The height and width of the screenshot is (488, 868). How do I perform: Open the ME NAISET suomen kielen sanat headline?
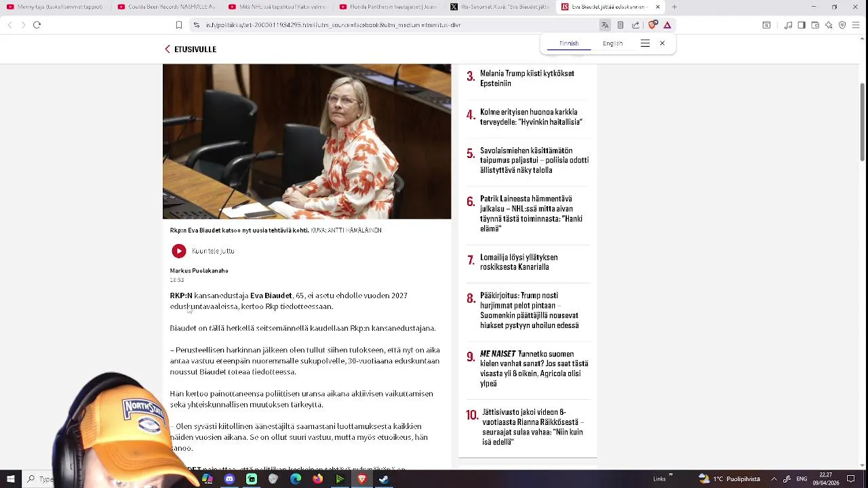[x=534, y=369]
